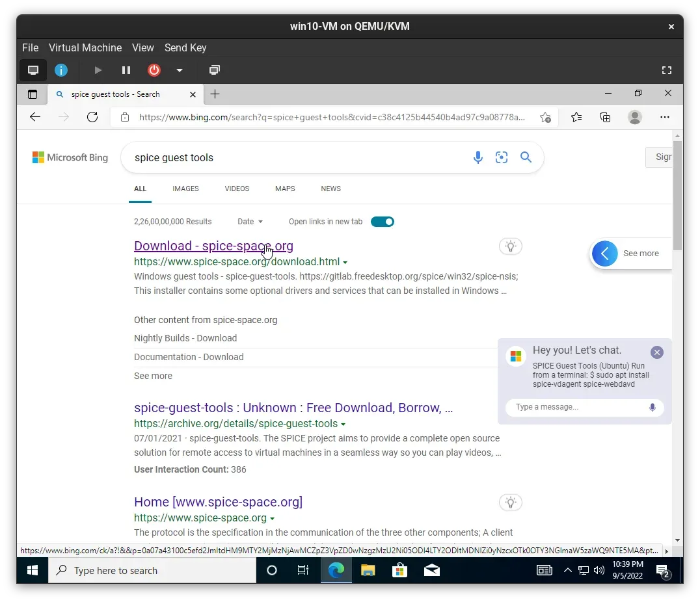Open the Nightly Builds - Download link
Viewport: 700px width, 602px height.
tap(185, 338)
